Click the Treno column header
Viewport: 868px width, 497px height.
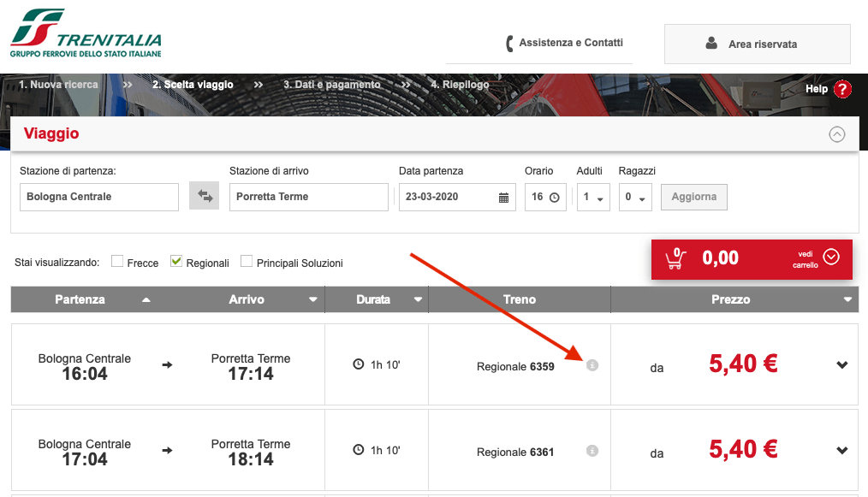(520, 299)
